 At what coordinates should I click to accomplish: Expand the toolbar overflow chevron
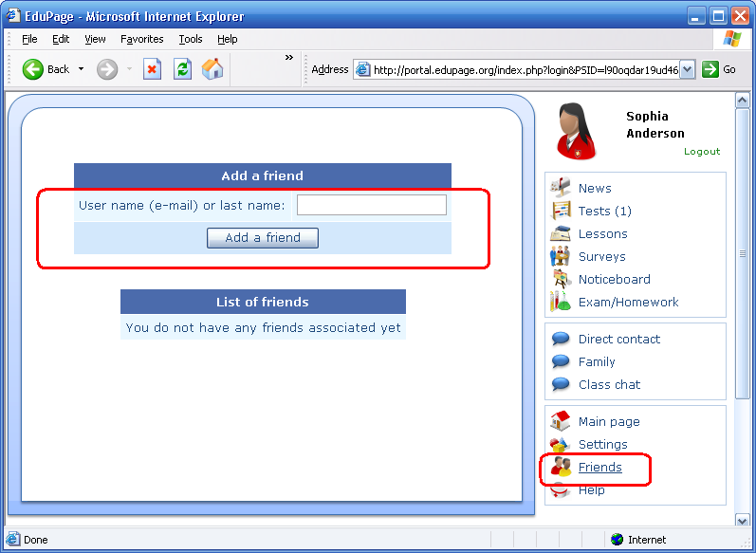[x=289, y=58]
